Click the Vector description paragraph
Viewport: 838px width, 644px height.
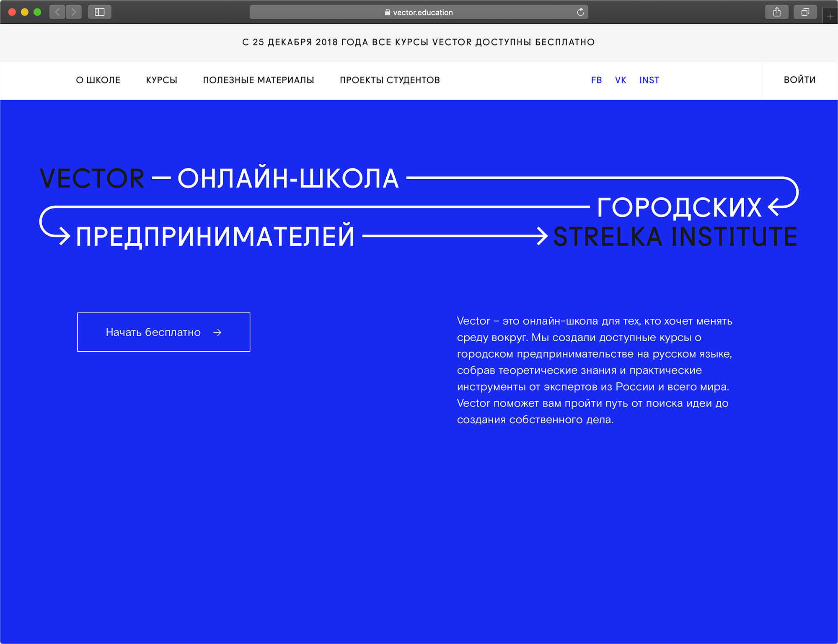[595, 370]
